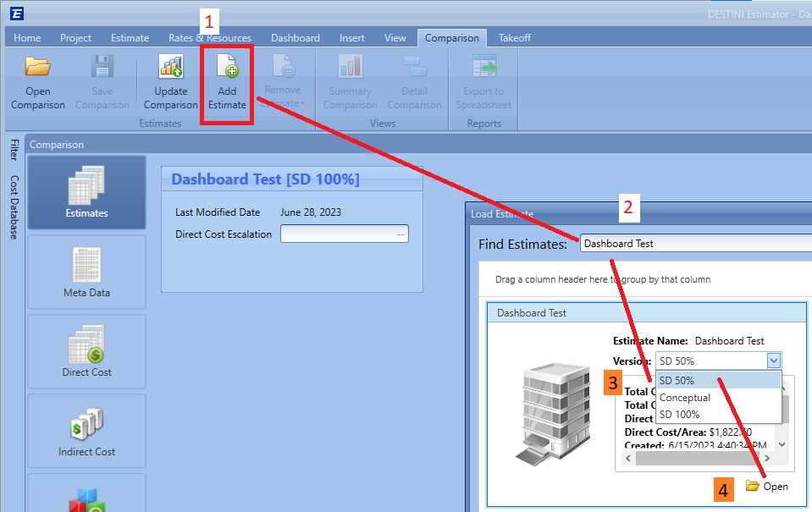Open the Estimates panel in the sidebar
Screen dimensions: 812x512
[86, 192]
